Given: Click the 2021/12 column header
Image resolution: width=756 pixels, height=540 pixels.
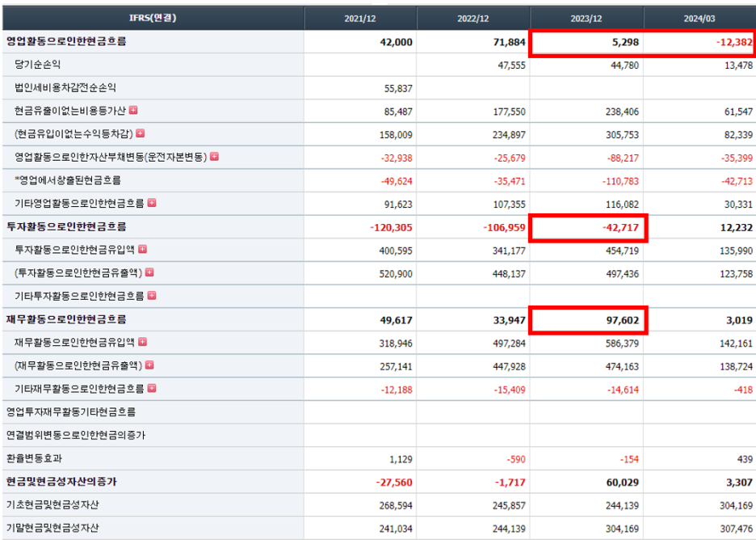Looking at the screenshot, I should tap(360, 19).
